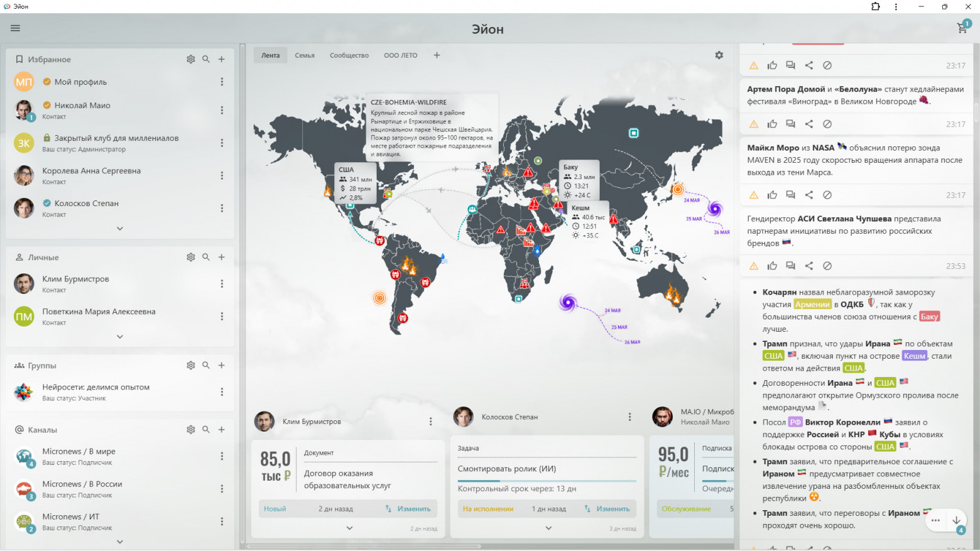The image size is (980, 551).
Task: Select the cyclone marker near Japan
Action: click(714, 209)
